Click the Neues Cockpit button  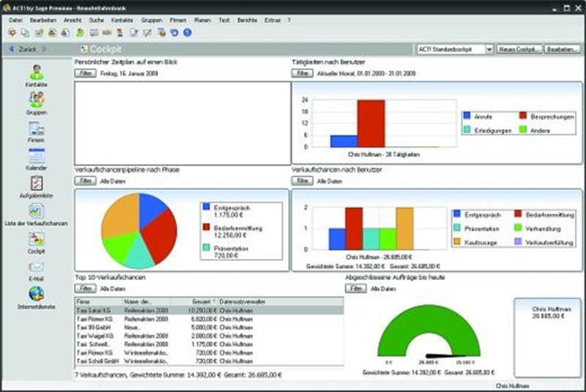click(x=519, y=49)
